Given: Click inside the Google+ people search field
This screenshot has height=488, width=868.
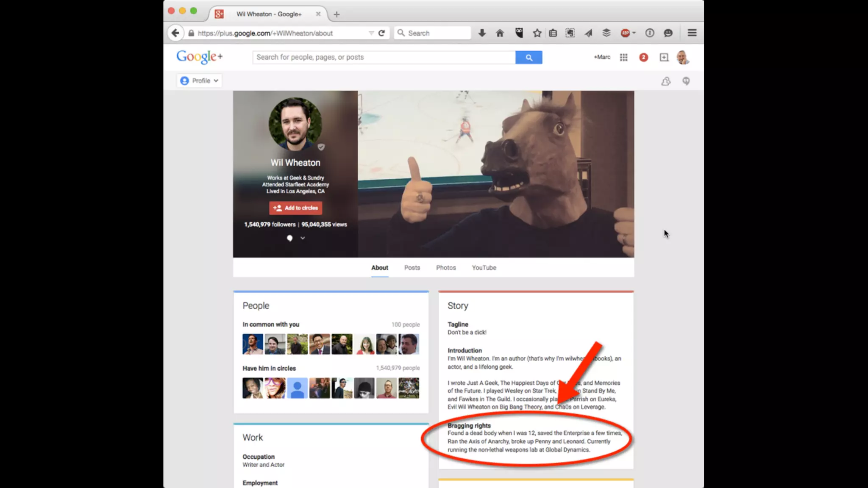Looking at the screenshot, I should [384, 57].
